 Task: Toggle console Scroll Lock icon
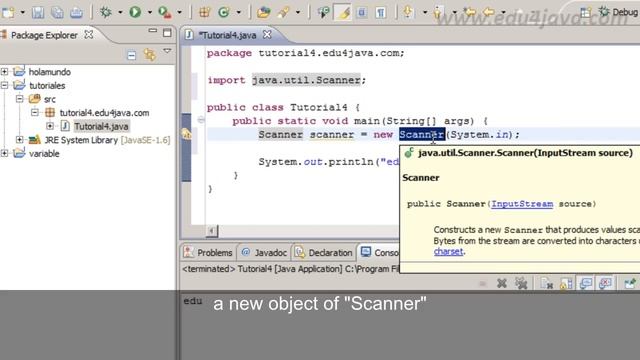click(566, 283)
